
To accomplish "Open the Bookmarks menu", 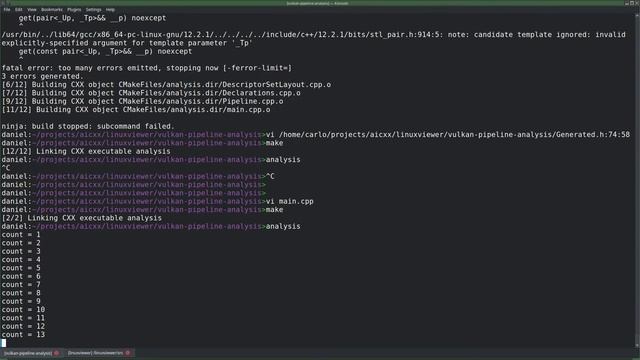I will click(x=52, y=9).
